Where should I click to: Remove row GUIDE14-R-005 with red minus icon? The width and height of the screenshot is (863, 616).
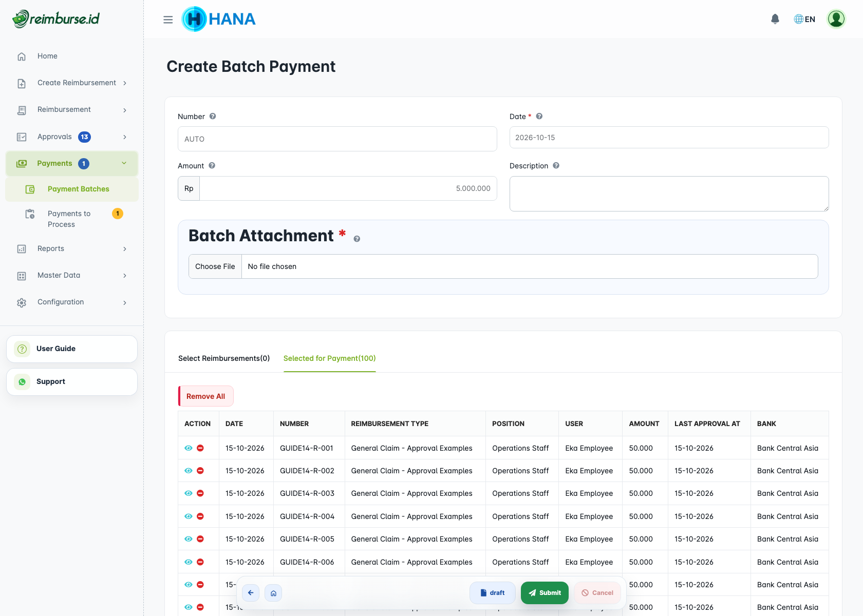pyautogui.click(x=200, y=539)
